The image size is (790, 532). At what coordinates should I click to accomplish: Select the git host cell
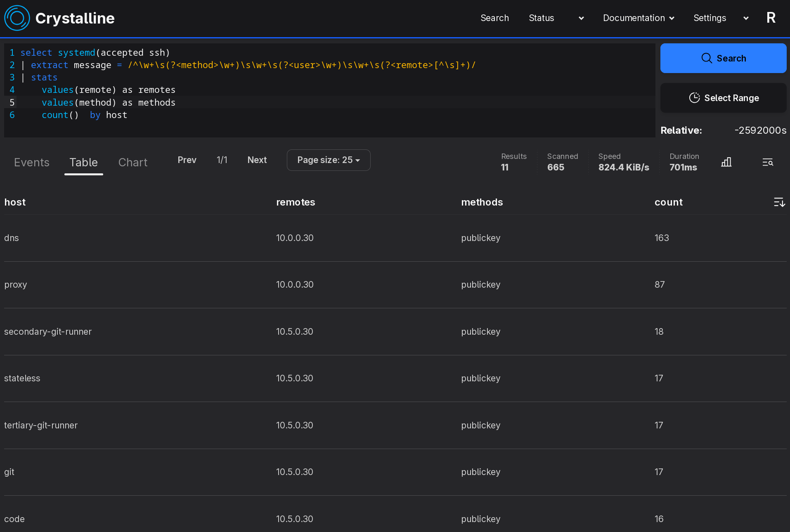tap(9, 472)
